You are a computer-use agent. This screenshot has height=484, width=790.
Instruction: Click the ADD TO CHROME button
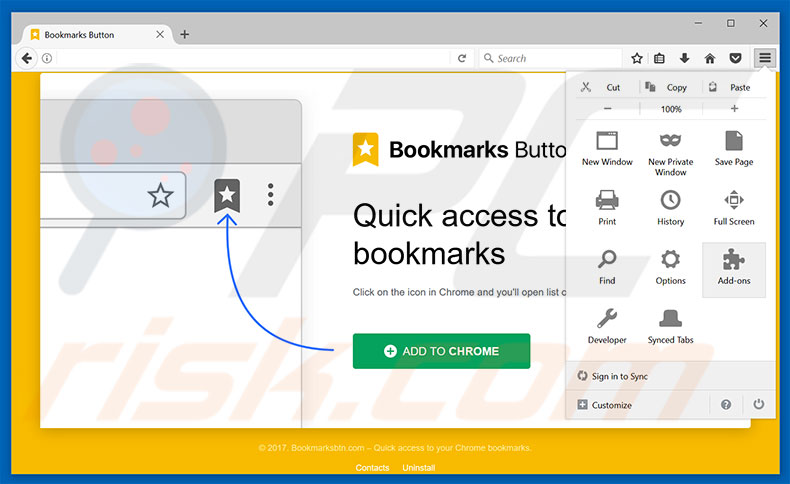(x=441, y=351)
